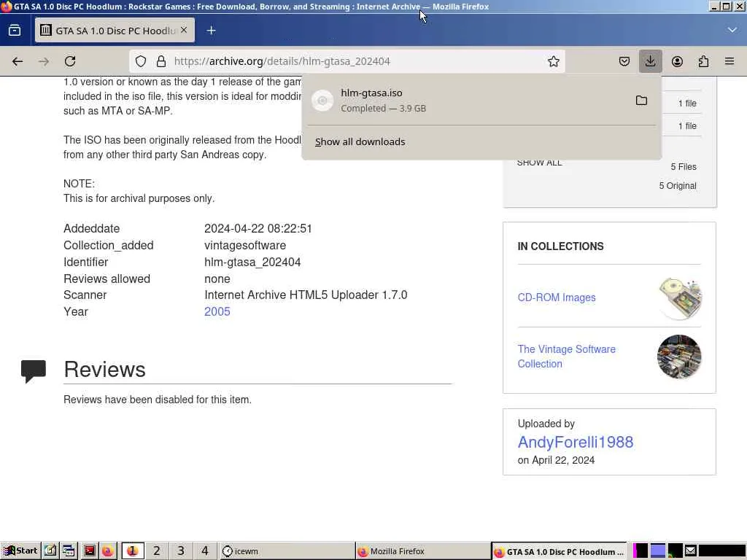This screenshot has width=747, height=560.
Task: Open mail envelope tray icon
Action: click(690, 551)
